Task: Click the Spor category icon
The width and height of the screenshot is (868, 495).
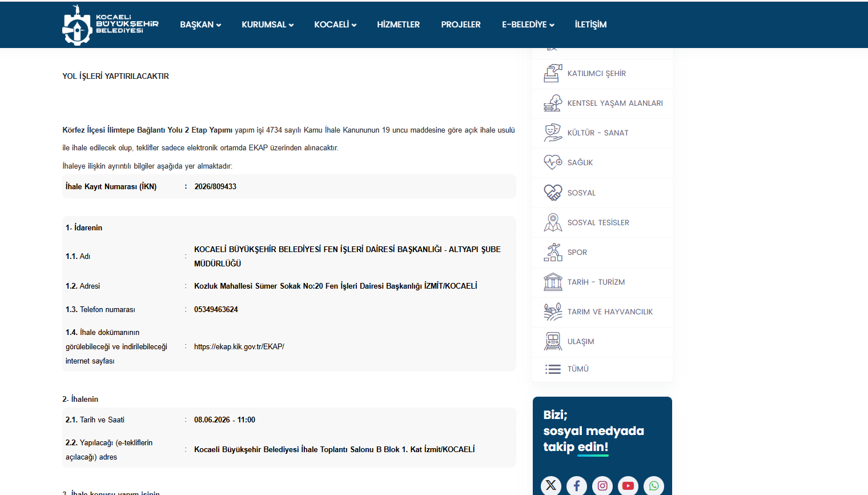Action: [553, 252]
